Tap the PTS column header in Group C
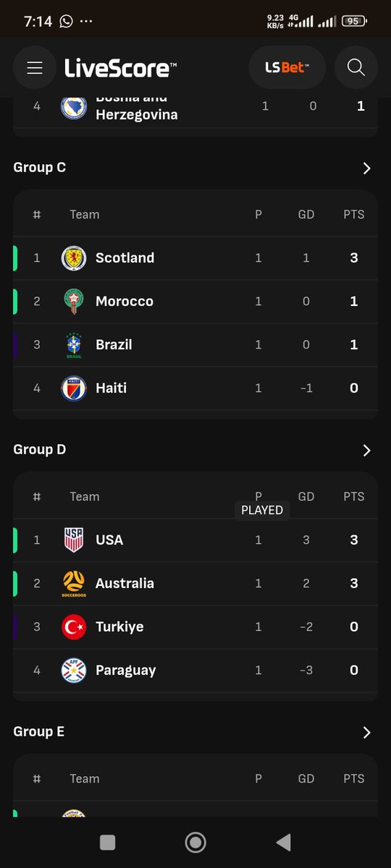Screen dimensions: 391x868 (354, 215)
